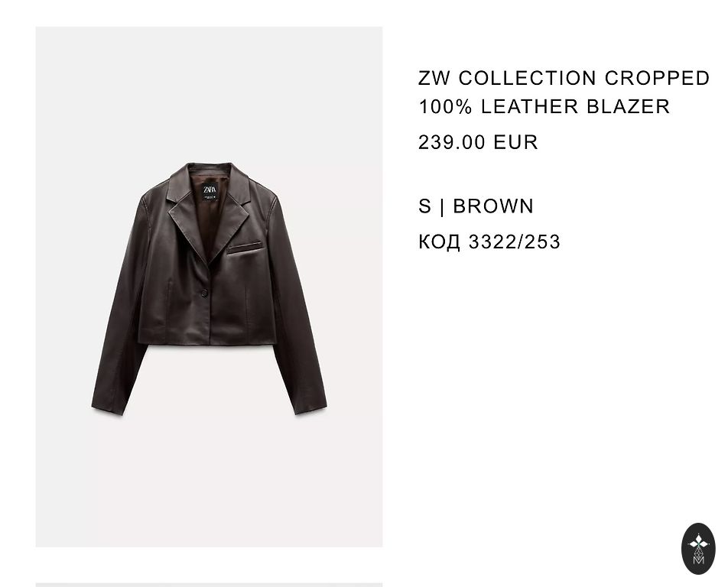Viewport: 728px width, 587px height.
Task: Open the dark oval floating widget icon
Action: [x=698, y=549]
